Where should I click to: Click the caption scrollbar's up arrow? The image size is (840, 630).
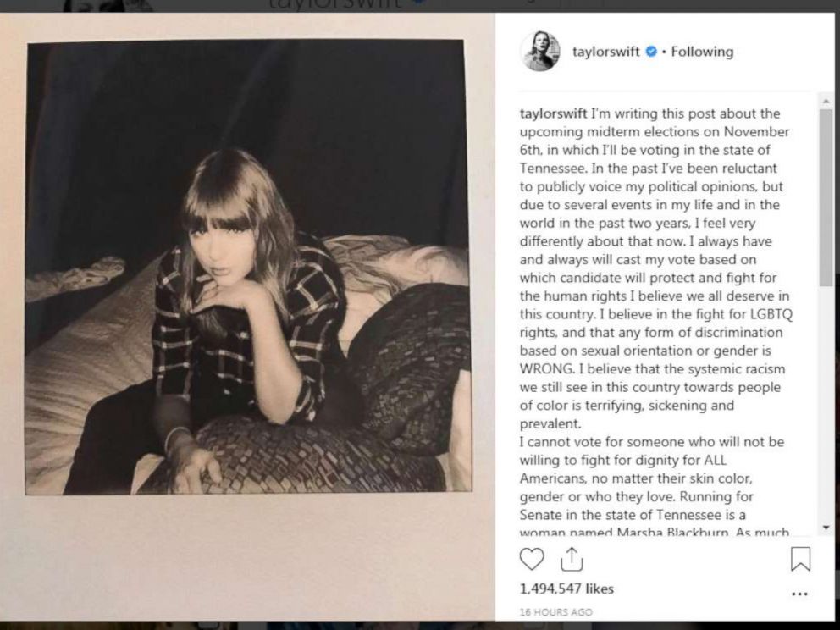click(x=826, y=102)
